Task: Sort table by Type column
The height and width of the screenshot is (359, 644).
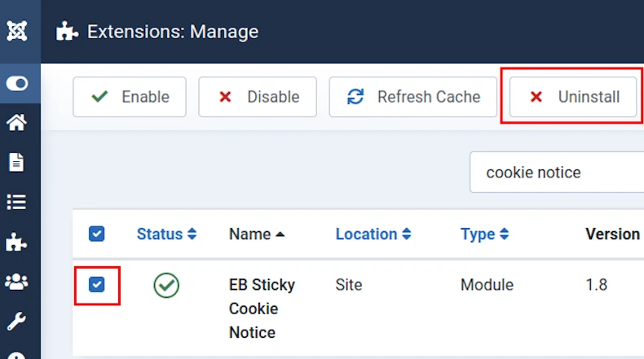Action: (485, 234)
